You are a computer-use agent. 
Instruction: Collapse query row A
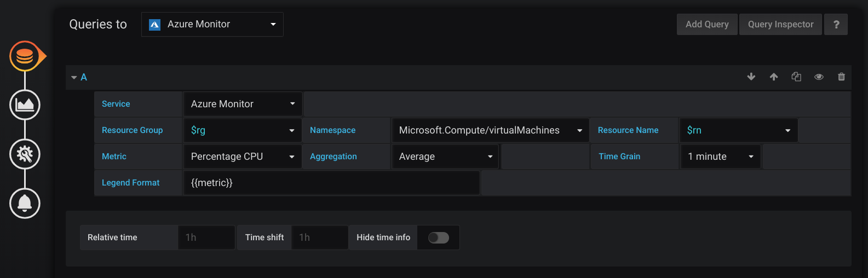(74, 78)
